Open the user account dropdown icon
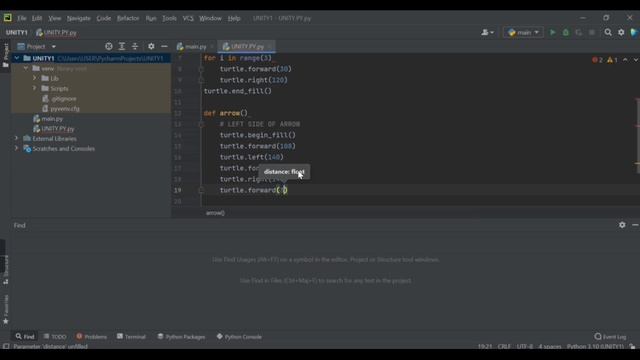This screenshot has width=640, height=360. pos(487,32)
